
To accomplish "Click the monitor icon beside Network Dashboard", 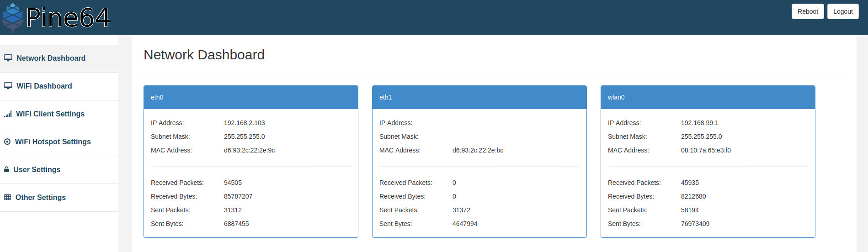I will click(x=8, y=58).
